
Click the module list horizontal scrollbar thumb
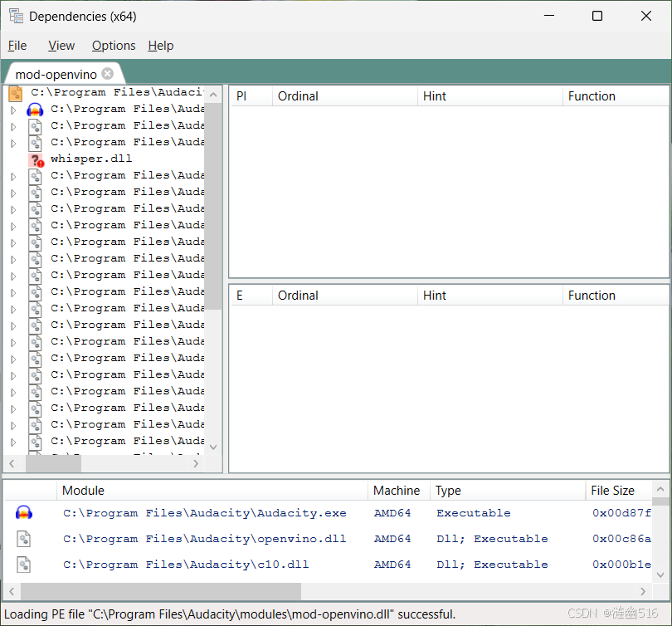pyautogui.click(x=161, y=592)
